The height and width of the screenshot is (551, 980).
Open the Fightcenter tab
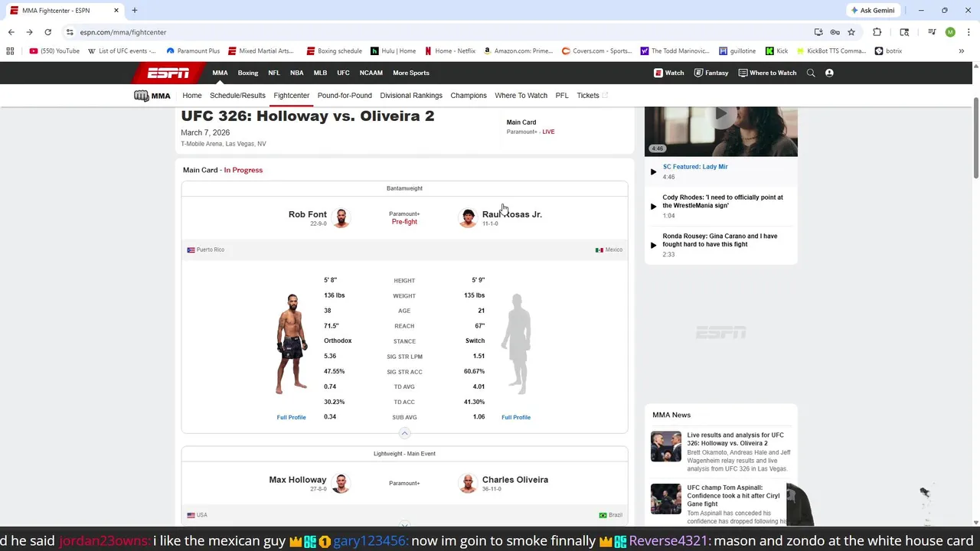coord(292,96)
